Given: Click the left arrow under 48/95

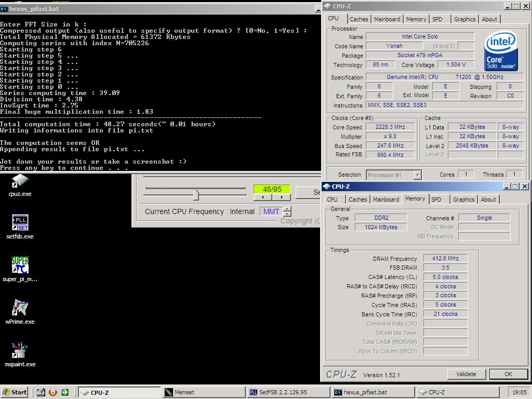Looking at the screenshot, I should click(x=262, y=197).
